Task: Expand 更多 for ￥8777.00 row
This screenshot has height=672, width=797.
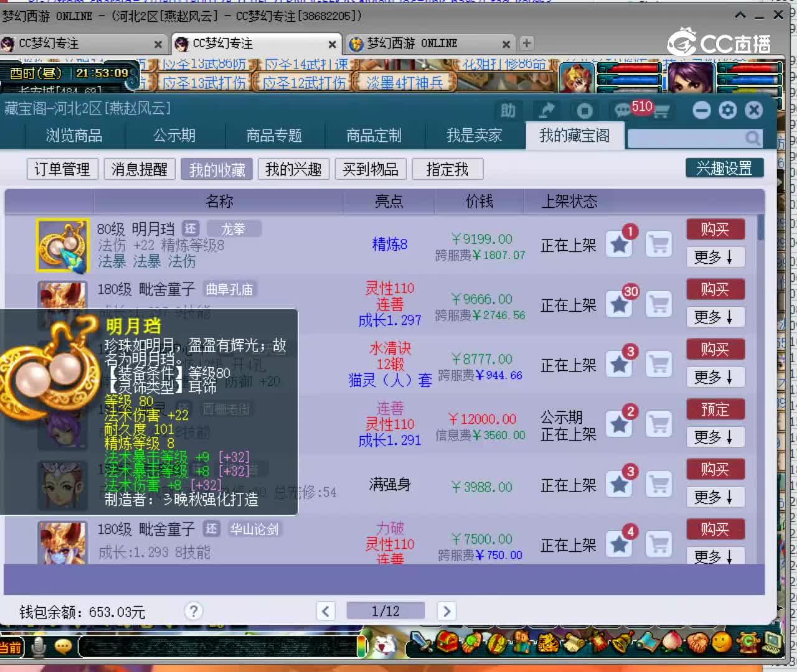Action: pyautogui.click(x=715, y=377)
